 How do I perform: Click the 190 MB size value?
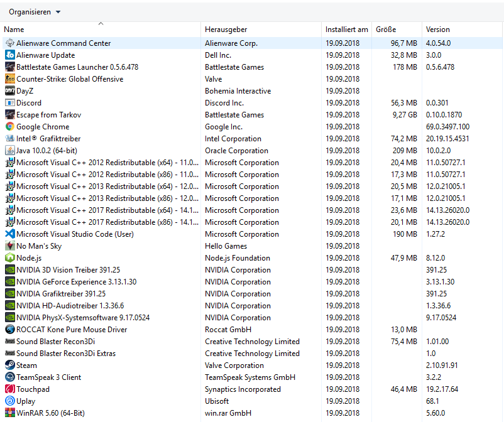coord(405,234)
